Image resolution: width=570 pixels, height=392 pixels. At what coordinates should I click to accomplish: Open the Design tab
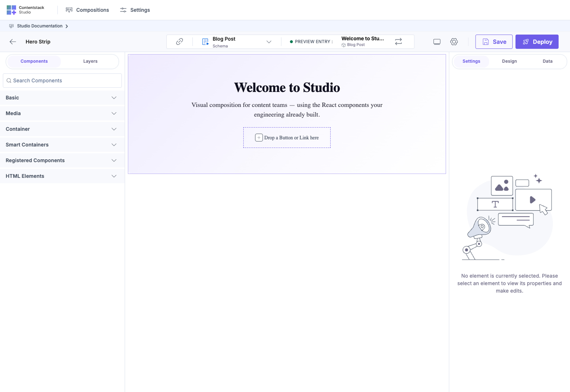click(509, 61)
